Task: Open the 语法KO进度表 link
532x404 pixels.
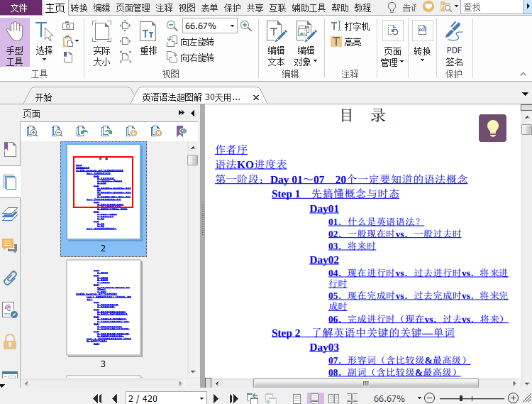Action: 250,164
